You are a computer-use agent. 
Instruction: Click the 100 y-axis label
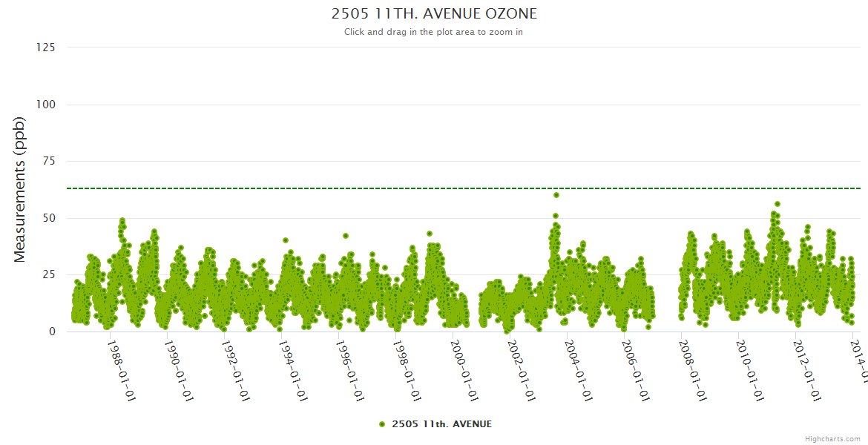coord(45,105)
